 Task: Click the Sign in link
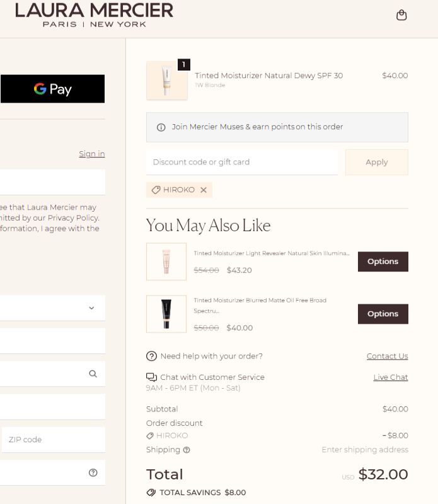click(x=92, y=154)
